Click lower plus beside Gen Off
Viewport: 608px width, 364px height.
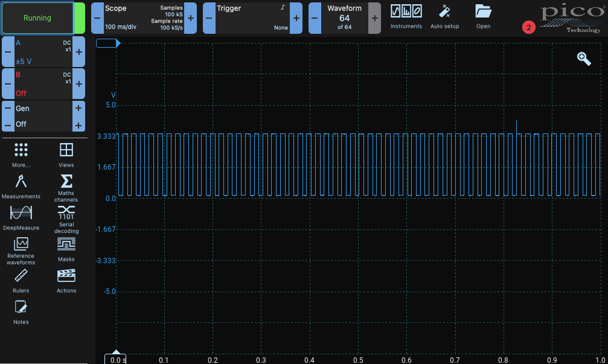78,125
